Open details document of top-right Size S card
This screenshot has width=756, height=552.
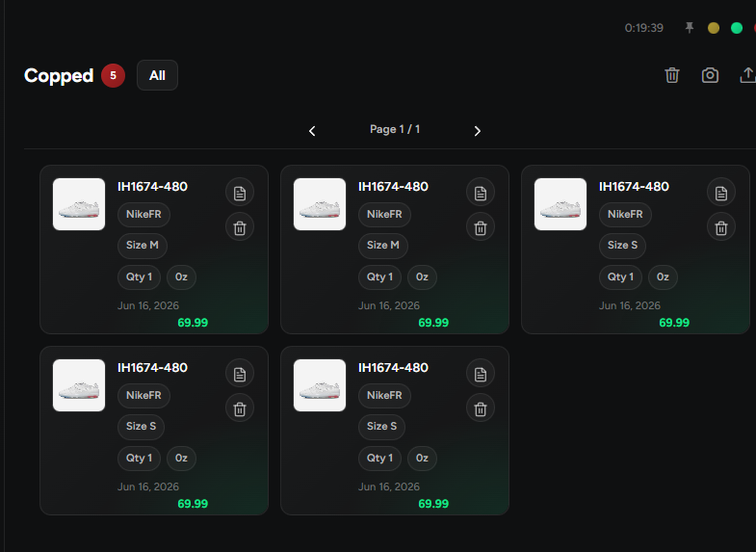pyautogui.click(x=721, y=193)
